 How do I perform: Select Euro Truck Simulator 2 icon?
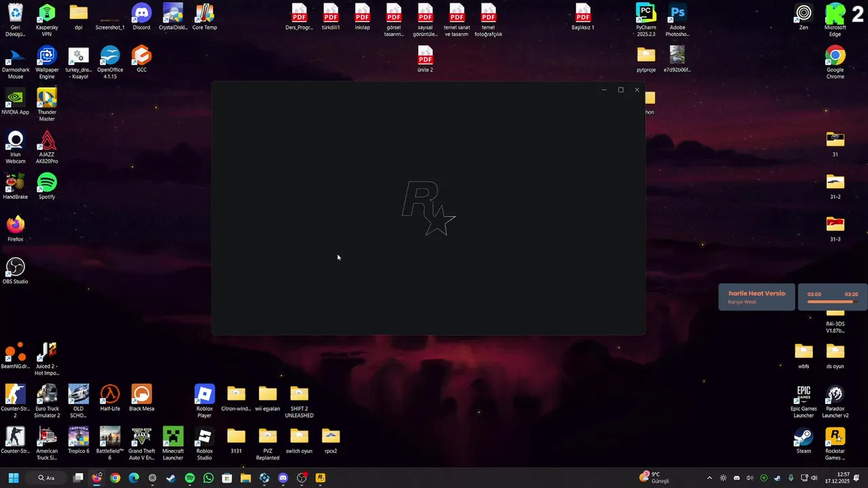[47, 401]
